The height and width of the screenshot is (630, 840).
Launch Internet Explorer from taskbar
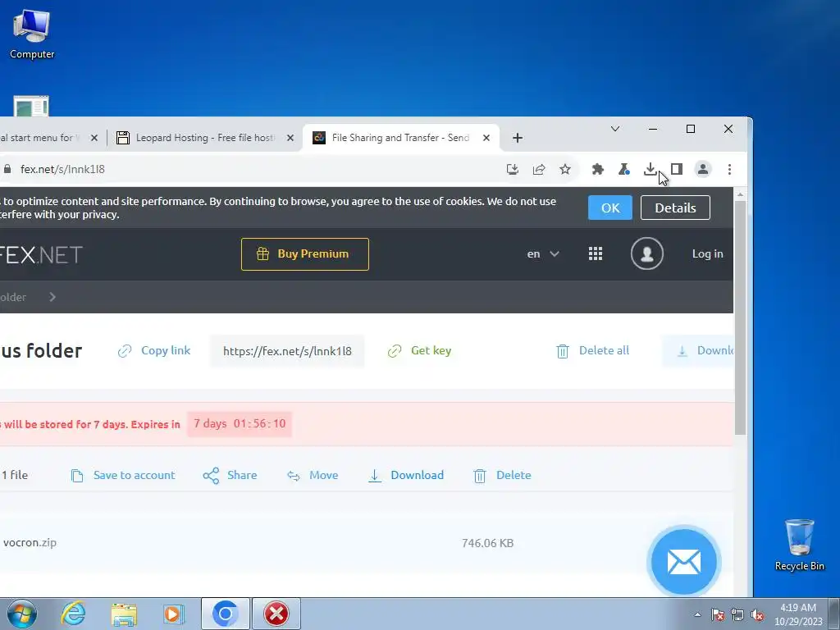(73, 614)
